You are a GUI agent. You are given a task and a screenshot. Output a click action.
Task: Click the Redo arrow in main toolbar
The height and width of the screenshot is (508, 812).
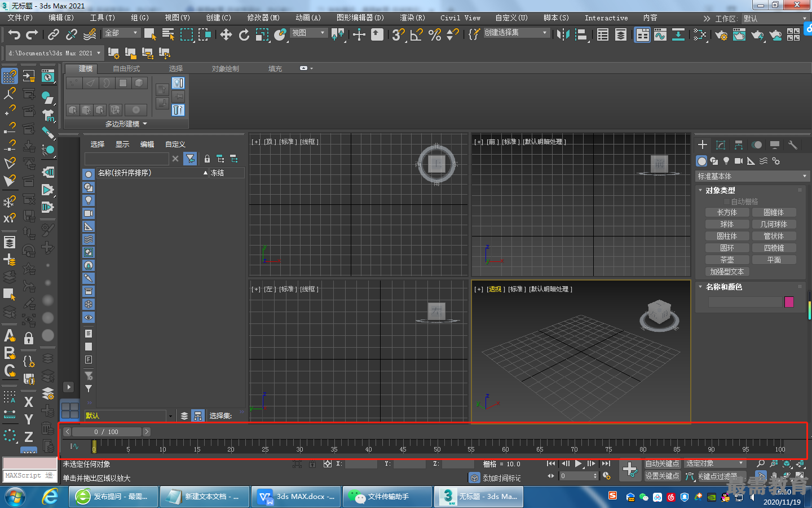[x=32, y=34]
